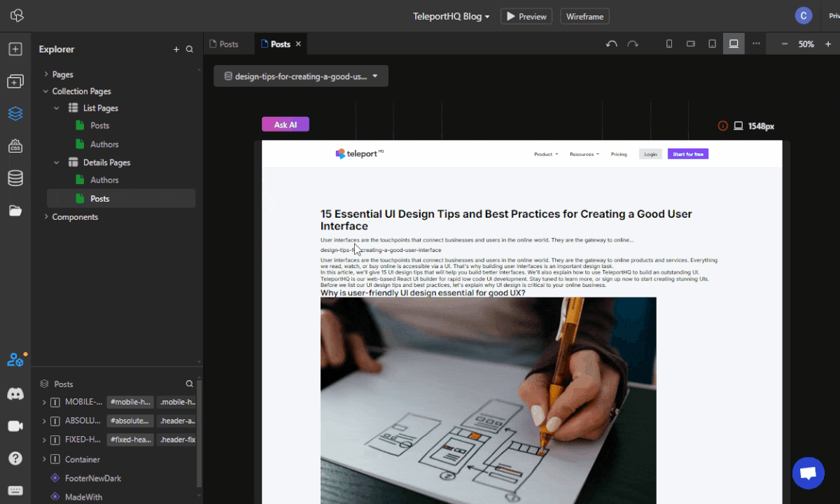Click the undo arrow
The width and height of the screenshot is (840, 504).
point(612,44)
